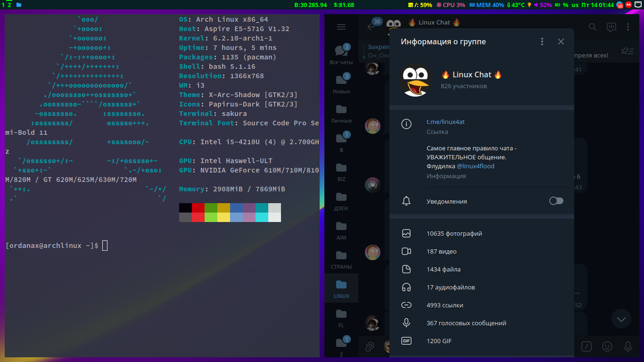Switch to i3 workspace 1
This screenshot has height=362, width=644.
pyautogui.click(x=3, y=4)
